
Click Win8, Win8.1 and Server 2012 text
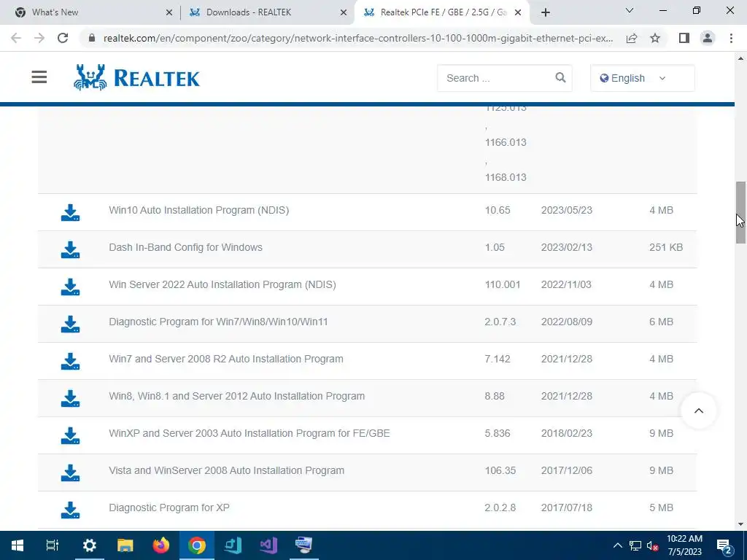[x=237, y=396]
